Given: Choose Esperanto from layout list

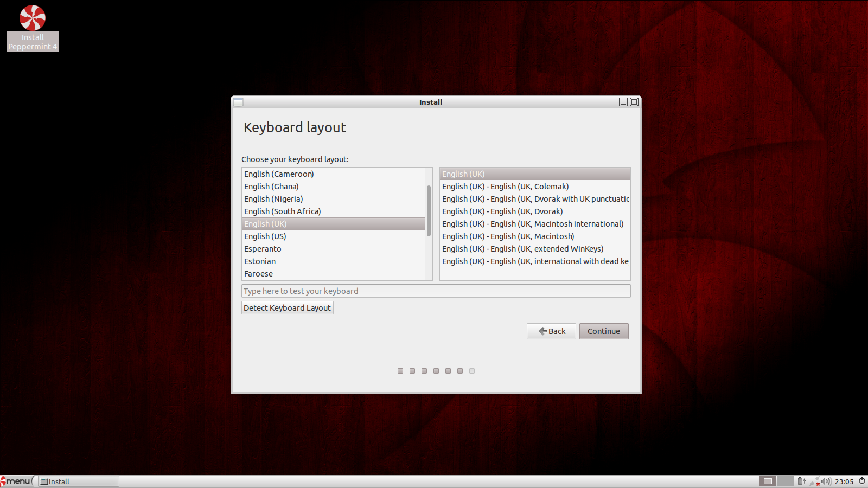Looking at the screenshot, I should (263, 249).
